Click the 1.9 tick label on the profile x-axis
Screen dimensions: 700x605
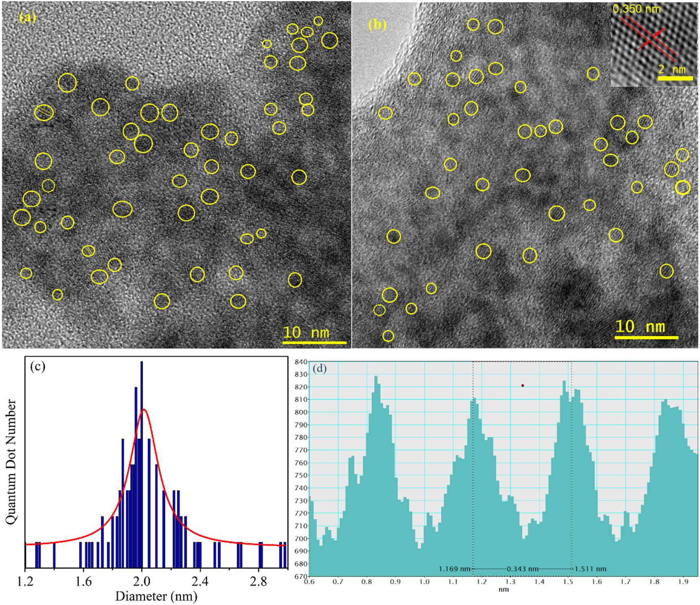pyautogui.click(x=683, y=582)
